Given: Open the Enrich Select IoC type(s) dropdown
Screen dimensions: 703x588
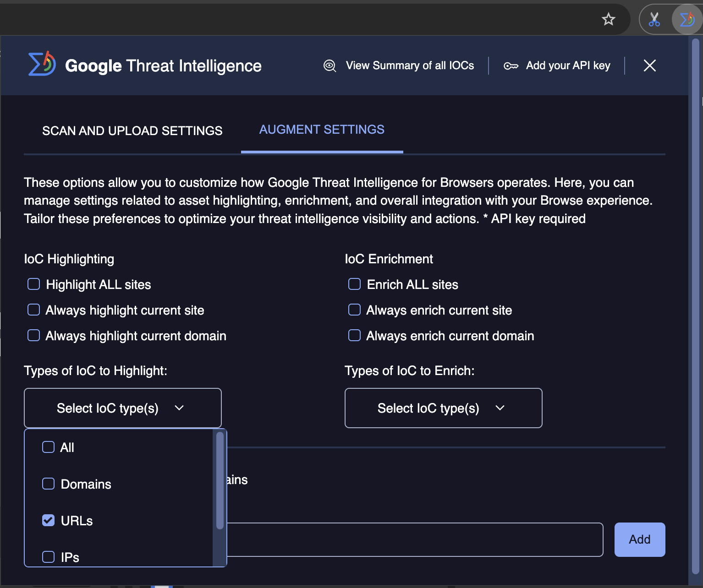Looking at the screenshot, I should pos(444,408).
